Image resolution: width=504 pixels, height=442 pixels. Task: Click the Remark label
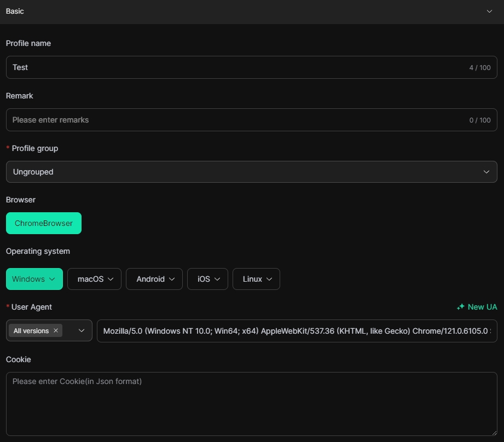click(x=20, y=96)
